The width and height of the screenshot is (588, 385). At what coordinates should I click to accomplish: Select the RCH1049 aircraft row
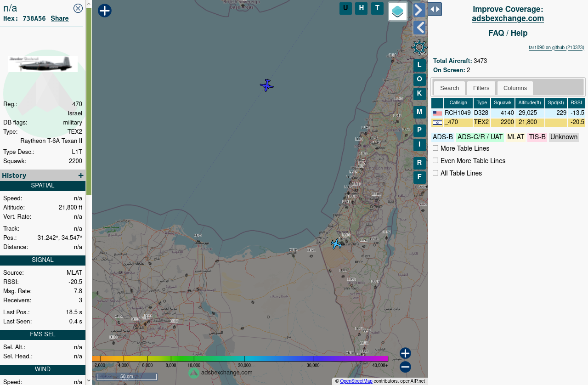point(508,113)
